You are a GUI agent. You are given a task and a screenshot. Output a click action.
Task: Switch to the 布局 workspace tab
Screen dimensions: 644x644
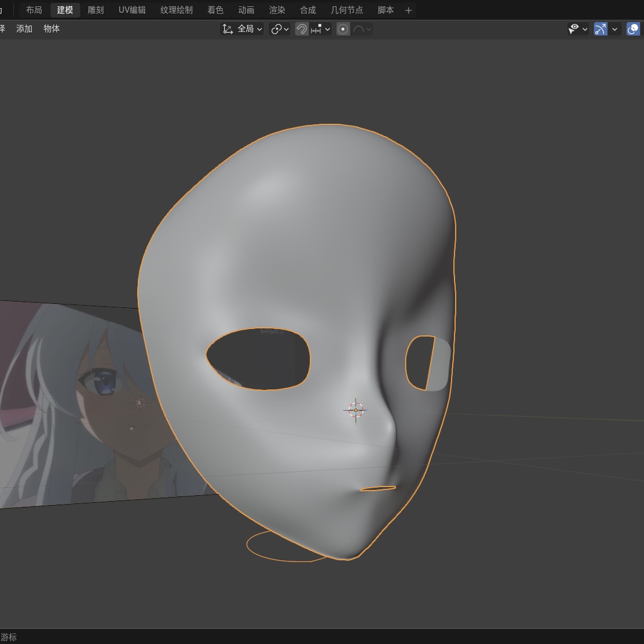click(x=34, y=10)
